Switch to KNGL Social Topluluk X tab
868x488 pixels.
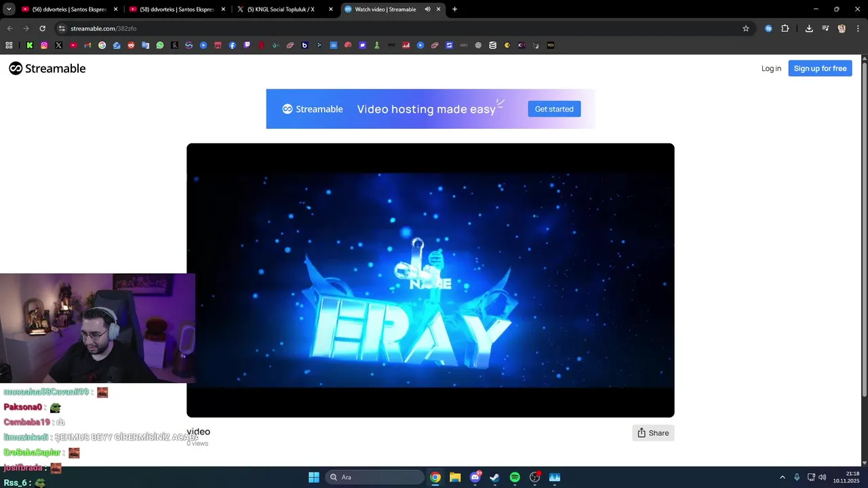coord(284,9)
